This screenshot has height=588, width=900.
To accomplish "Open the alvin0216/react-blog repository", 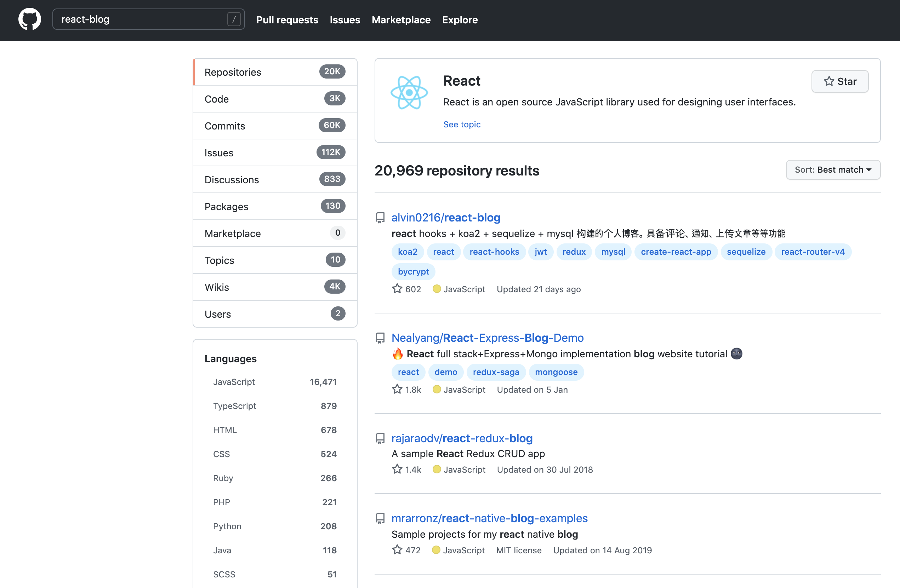I will click(x=446, y=217).
